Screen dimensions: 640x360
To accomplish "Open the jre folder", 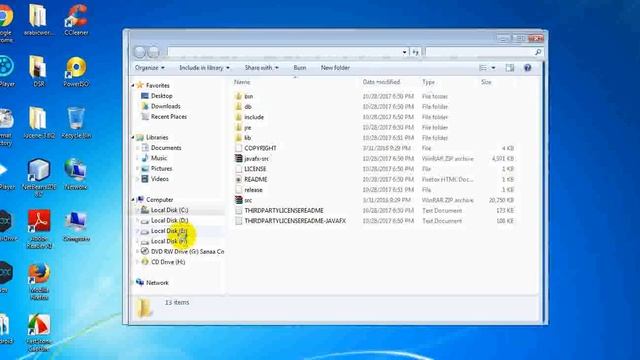I will pyautogui.click(x=247, y=127).
